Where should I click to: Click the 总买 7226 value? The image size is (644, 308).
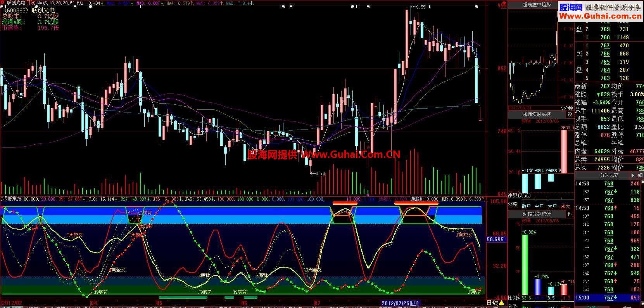tap(604, 168)
